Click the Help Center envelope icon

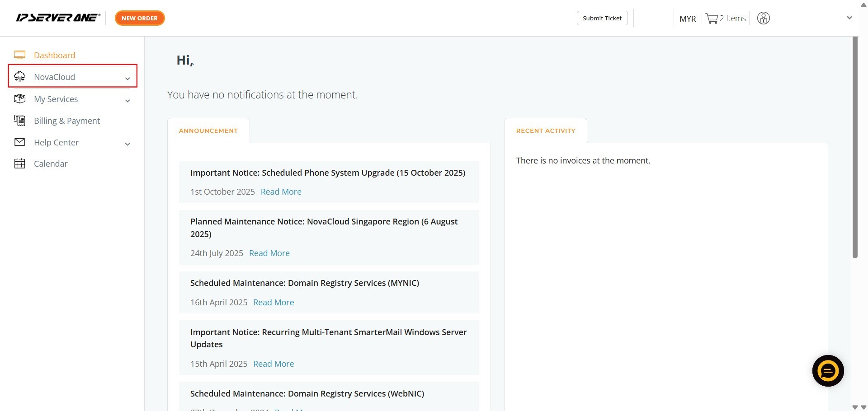click(x=19, y=142)
